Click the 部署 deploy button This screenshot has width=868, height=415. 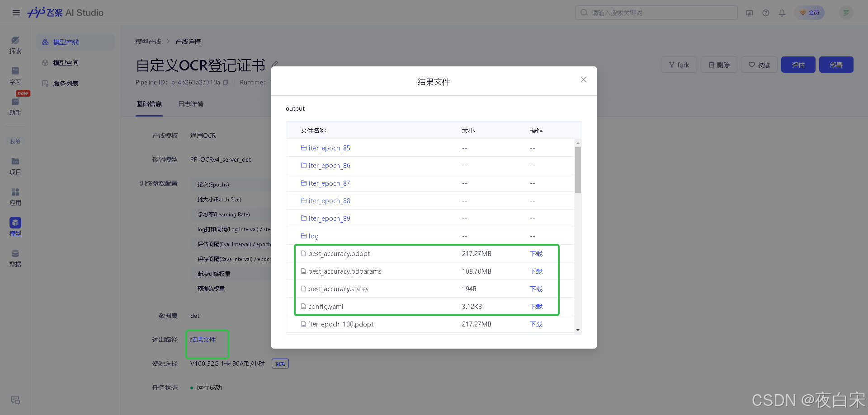coord(836,65)
